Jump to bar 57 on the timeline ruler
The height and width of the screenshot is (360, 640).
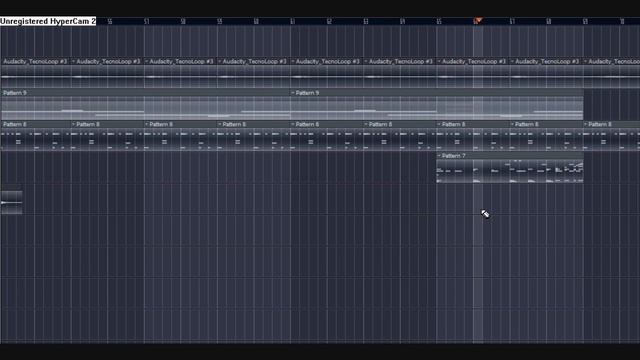coord(147,21)
